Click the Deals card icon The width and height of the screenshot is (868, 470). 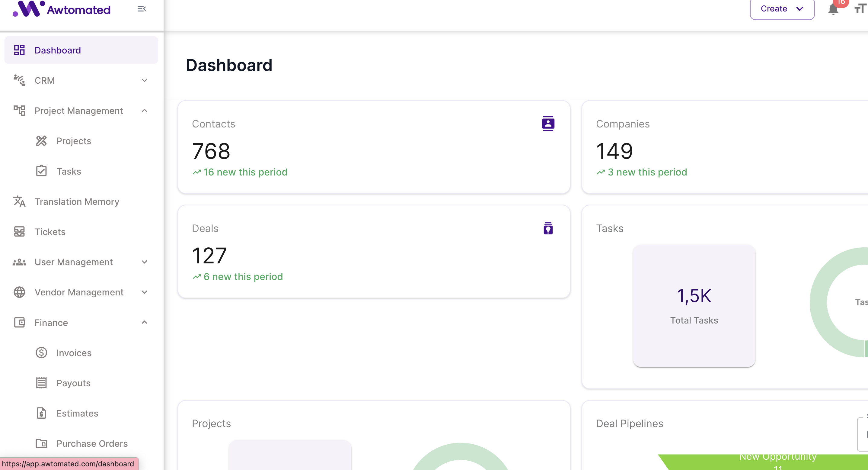[548, 228]
